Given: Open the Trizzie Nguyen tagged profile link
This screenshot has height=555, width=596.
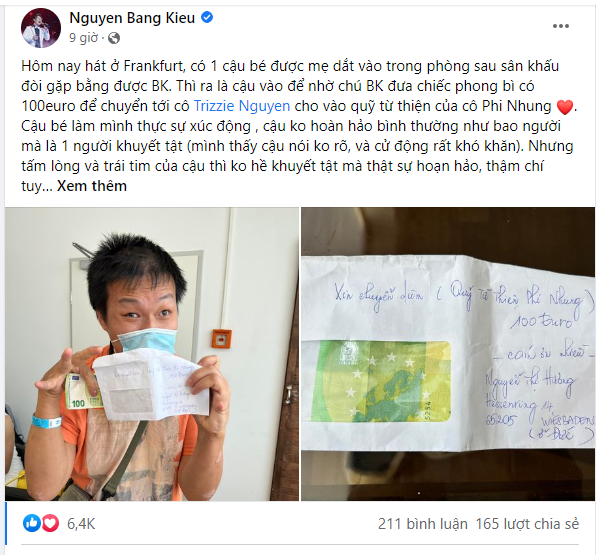Looking at the screenshot, I should (242, 106).
